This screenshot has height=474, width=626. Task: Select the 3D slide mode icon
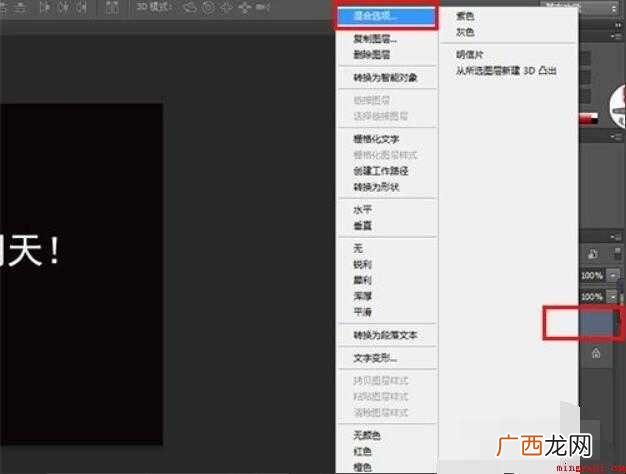point(244,7)
